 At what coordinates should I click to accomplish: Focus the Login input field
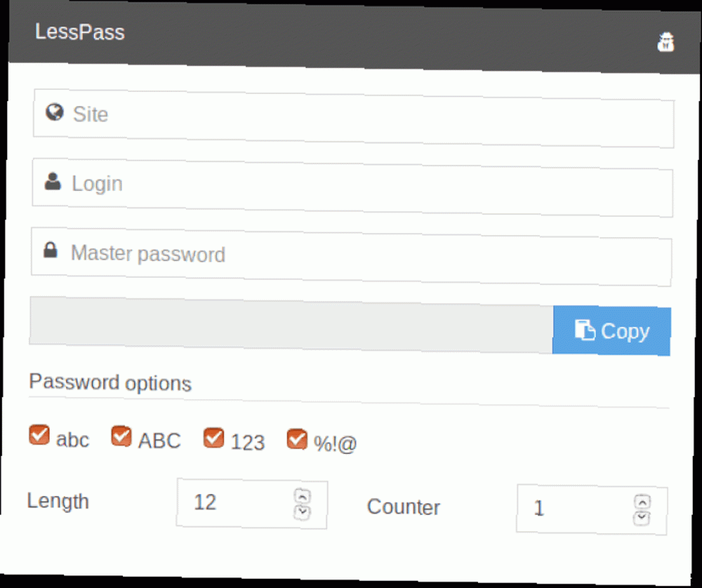click(x=352, y=187)
